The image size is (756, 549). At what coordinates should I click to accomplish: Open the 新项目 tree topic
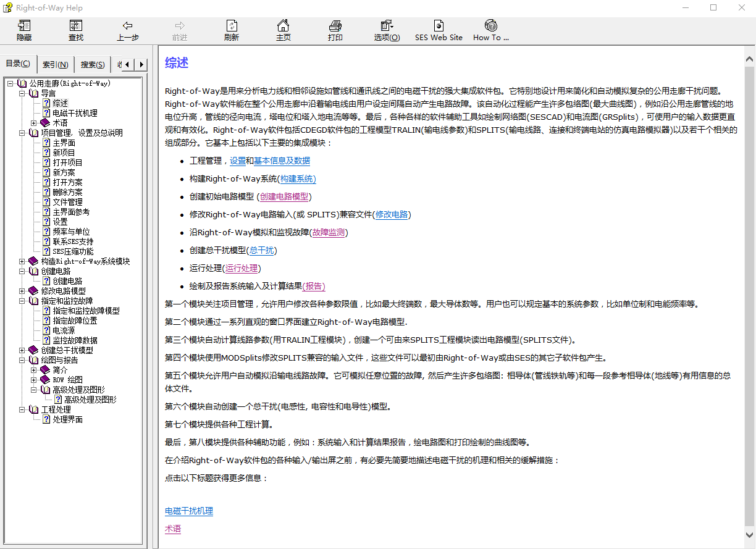click(x=64, y=153)
